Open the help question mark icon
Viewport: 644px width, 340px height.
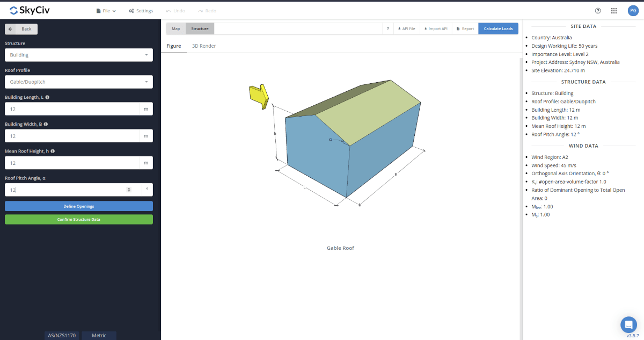point(597,10)
